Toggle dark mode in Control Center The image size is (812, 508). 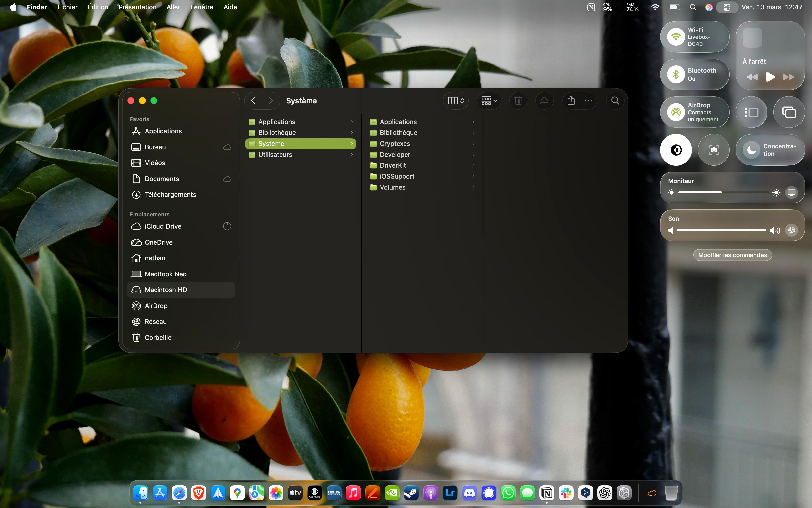pyautogui.click(x=676, y=150)
